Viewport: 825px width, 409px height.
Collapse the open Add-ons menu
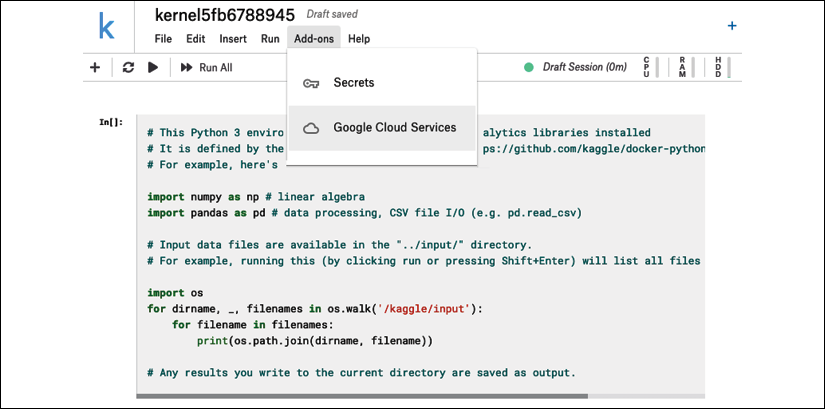click(x=314, y=38)
